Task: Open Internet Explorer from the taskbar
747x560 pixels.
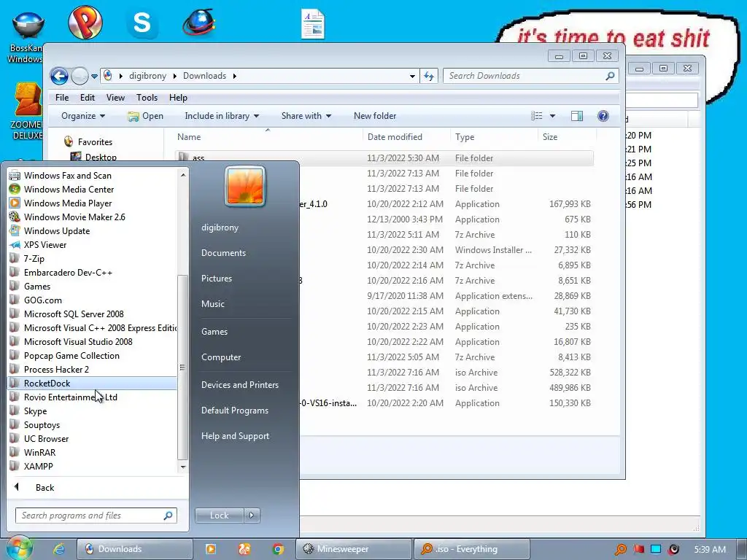Action: (x=58, y=548)
